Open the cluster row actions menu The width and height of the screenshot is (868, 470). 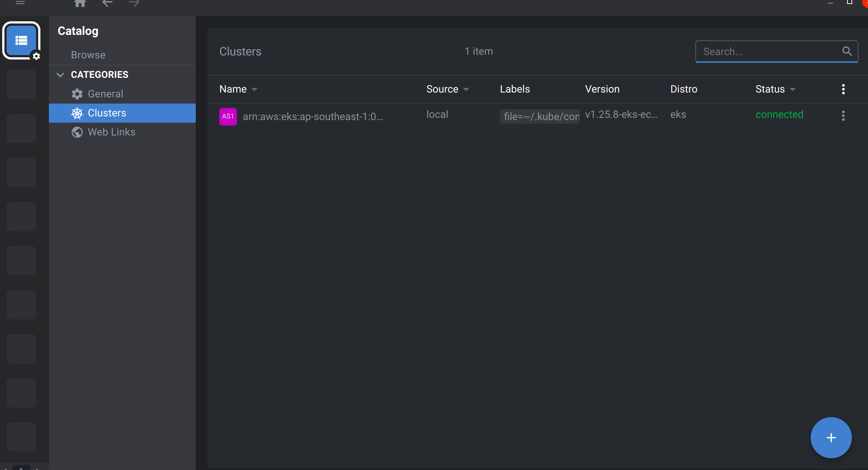point(843,116)
